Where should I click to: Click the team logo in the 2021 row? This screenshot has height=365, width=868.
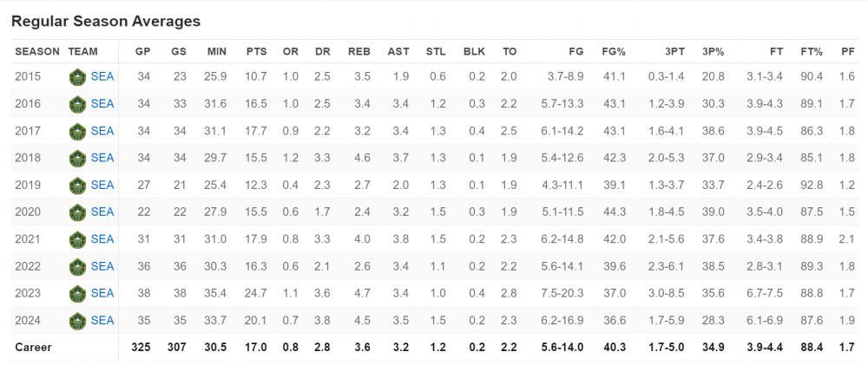tap(77, 238)
